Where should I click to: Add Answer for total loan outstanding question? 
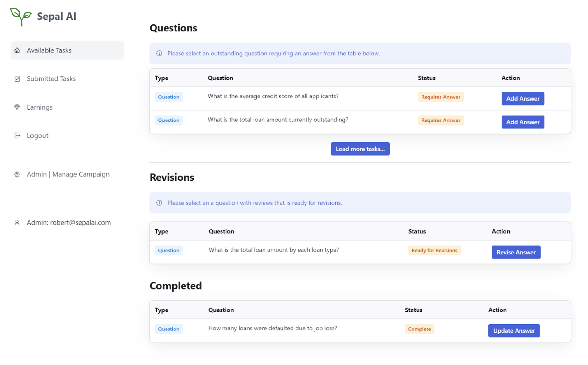pyautogui.click(x=523, y=122)
